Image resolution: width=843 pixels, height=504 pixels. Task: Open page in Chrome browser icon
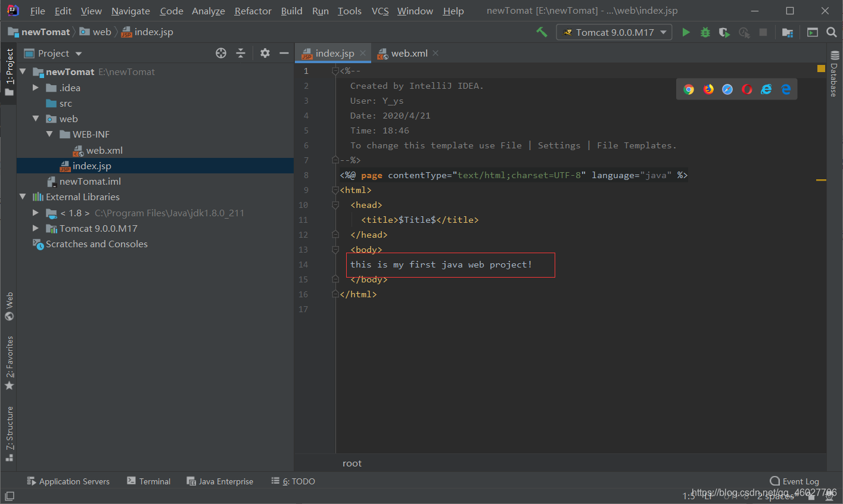(x=689, y=89)
